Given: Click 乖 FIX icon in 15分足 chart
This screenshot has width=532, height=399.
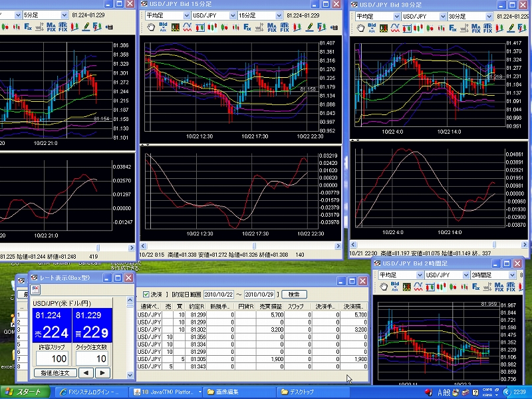Looking at the screenshot, I should (x=285, y=27).
